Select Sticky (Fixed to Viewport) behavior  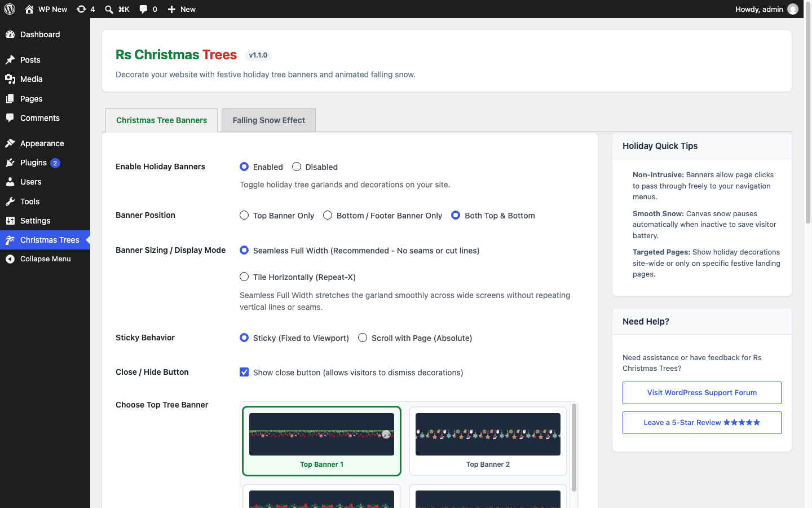coord(244,338)
